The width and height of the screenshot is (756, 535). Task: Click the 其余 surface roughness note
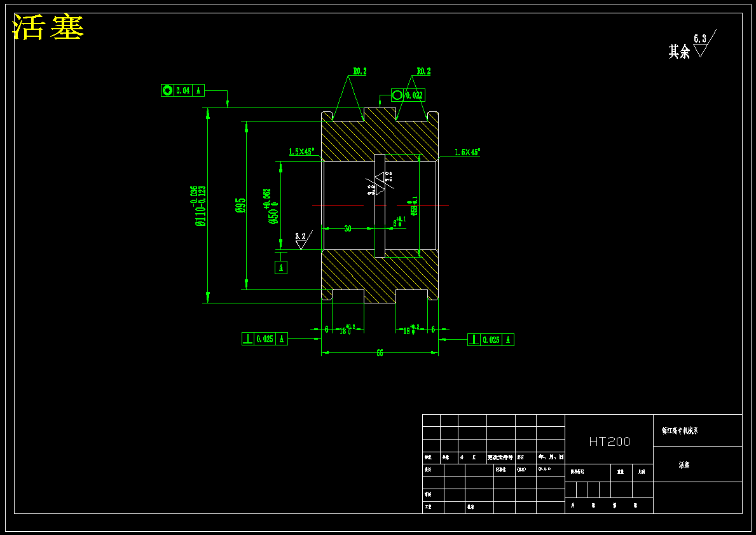(x=679, y=51)
